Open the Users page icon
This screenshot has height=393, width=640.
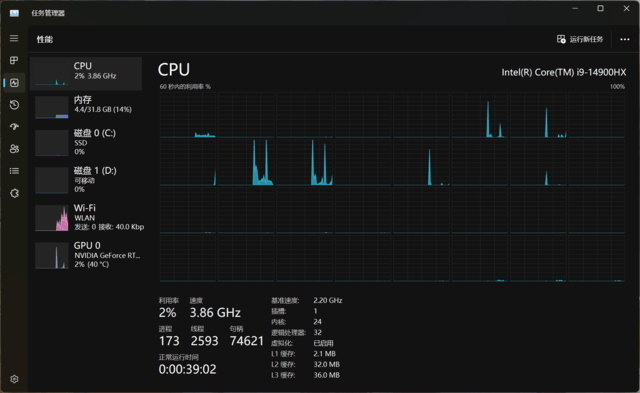[14, 149]
